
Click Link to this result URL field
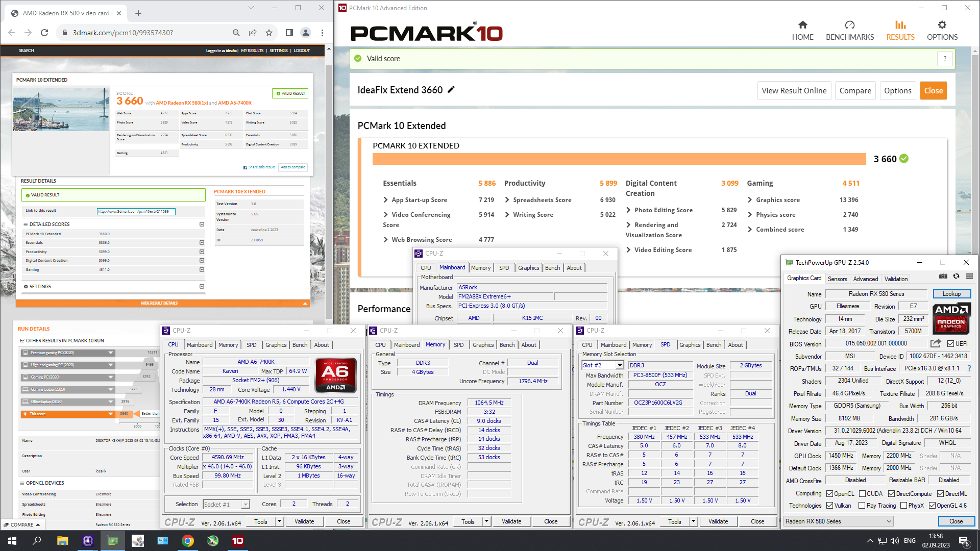click(136, 211)
